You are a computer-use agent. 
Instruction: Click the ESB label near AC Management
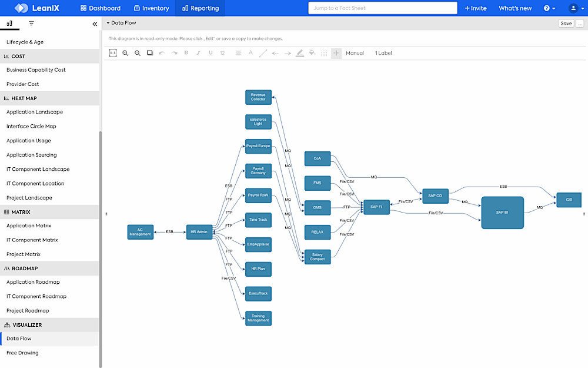[x=169, y=231]
